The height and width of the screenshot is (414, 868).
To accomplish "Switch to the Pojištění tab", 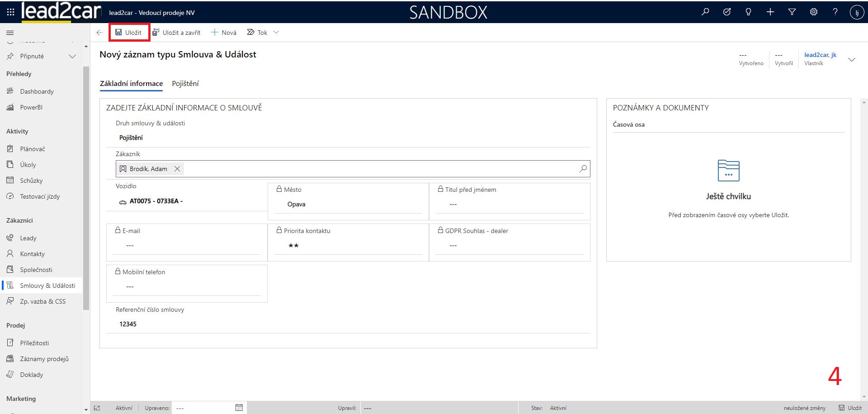I will [x=185, y=84].
